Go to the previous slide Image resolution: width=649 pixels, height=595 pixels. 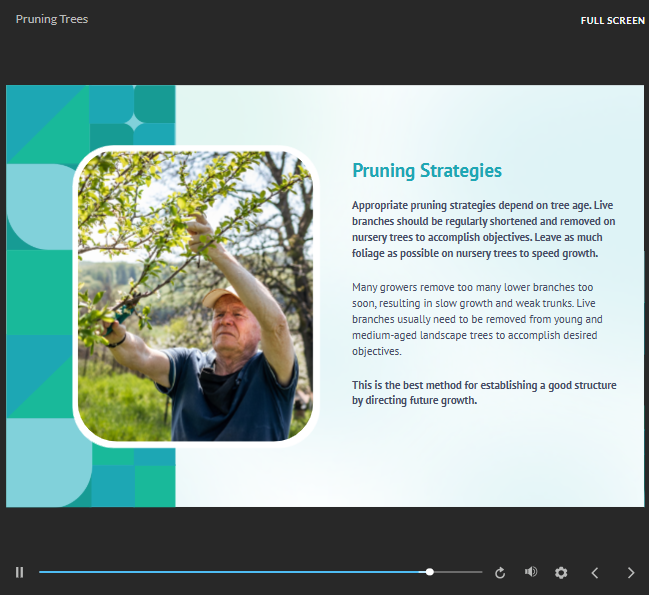click(595, 573)
